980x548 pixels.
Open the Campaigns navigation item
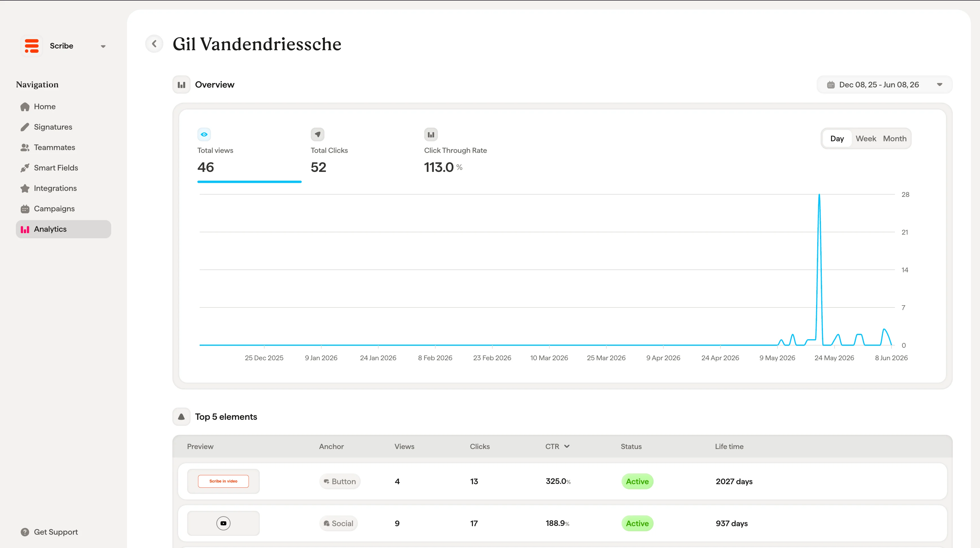coord(64,209)
